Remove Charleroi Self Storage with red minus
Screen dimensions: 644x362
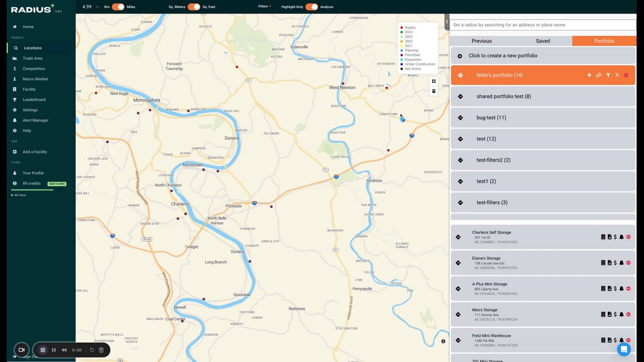pyautogui.click(x=628, y=237)
